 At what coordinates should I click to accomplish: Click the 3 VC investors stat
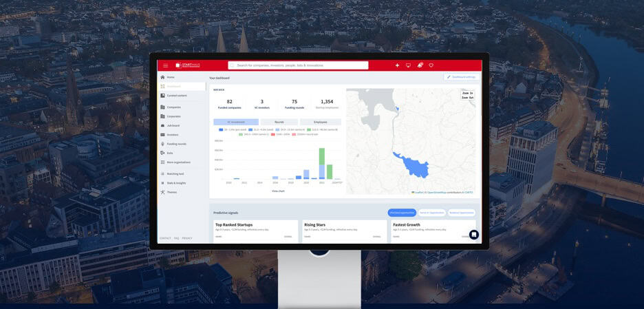pos(262,103)
